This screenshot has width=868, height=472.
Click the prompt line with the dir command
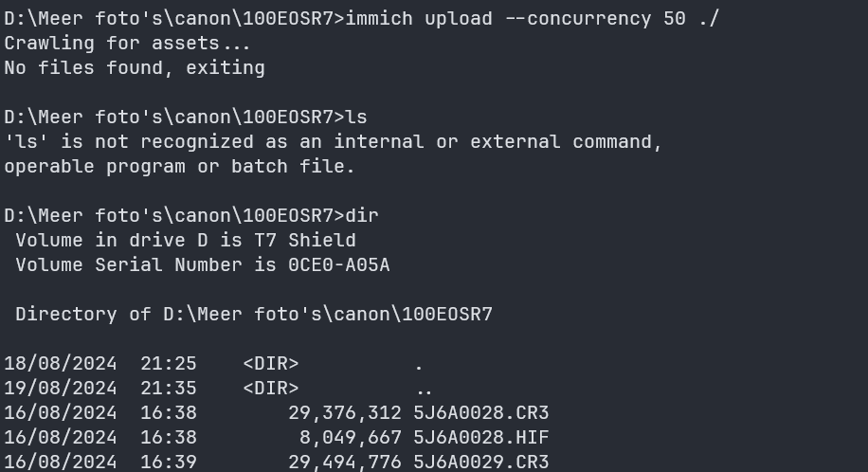(191, 215)
